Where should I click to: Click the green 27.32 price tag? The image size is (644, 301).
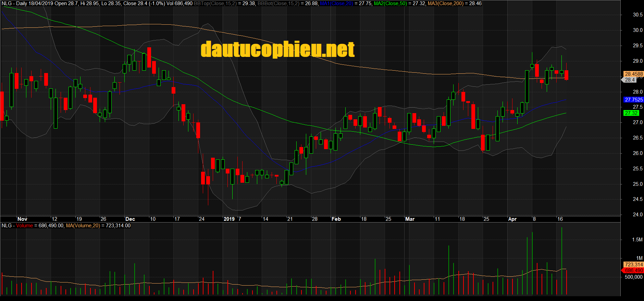click(x=631, y=113)
